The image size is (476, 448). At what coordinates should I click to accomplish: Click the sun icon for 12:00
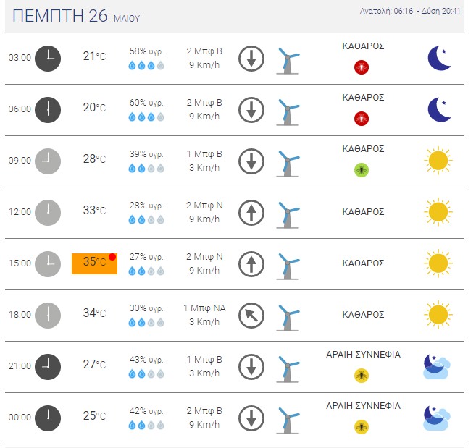point(438,212)
